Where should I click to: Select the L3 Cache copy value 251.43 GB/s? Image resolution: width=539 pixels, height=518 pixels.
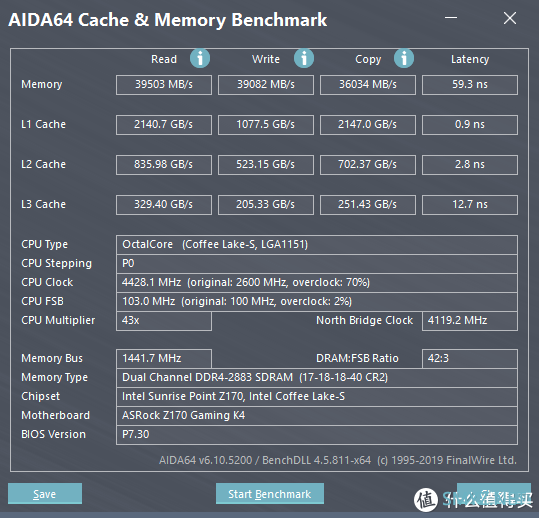click(368, 205)
